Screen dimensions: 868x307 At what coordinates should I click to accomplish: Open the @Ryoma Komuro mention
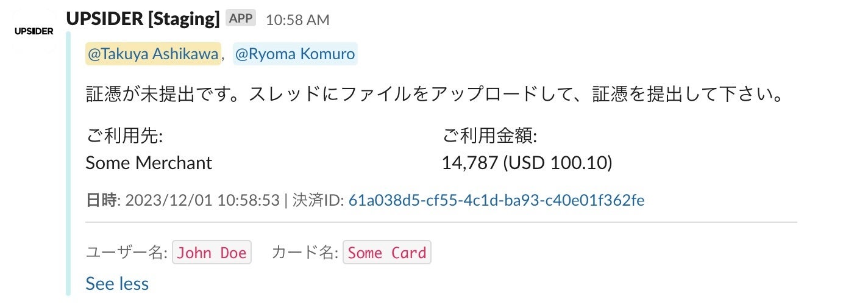click(x=295, y=54)
